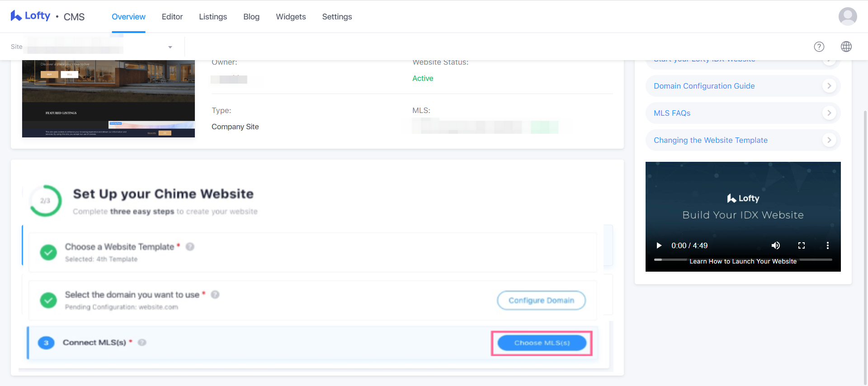868x386 pixels.
Task: Click the Selected: 4th Template text
Action: (101, 259)
